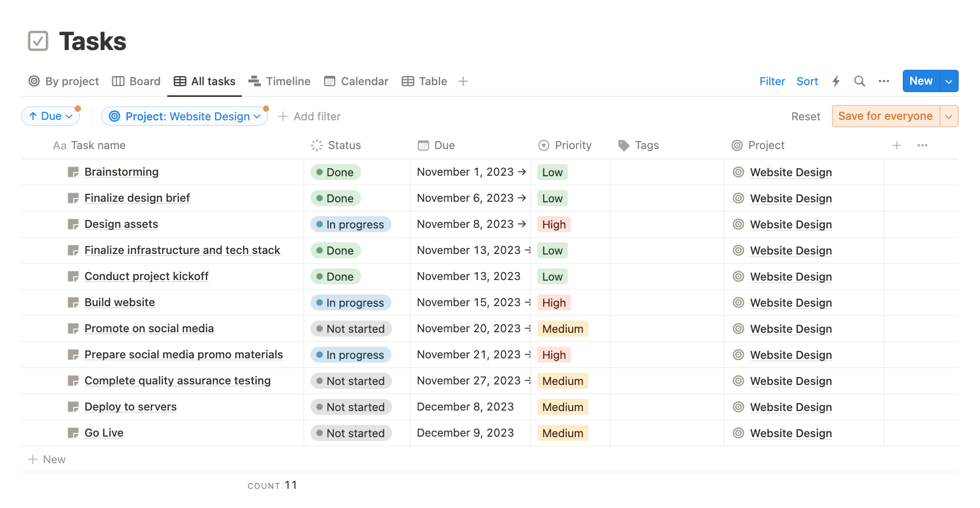Switch to the Timeline view tab
This screenshot has height=508, width=980.
[288, 81]
